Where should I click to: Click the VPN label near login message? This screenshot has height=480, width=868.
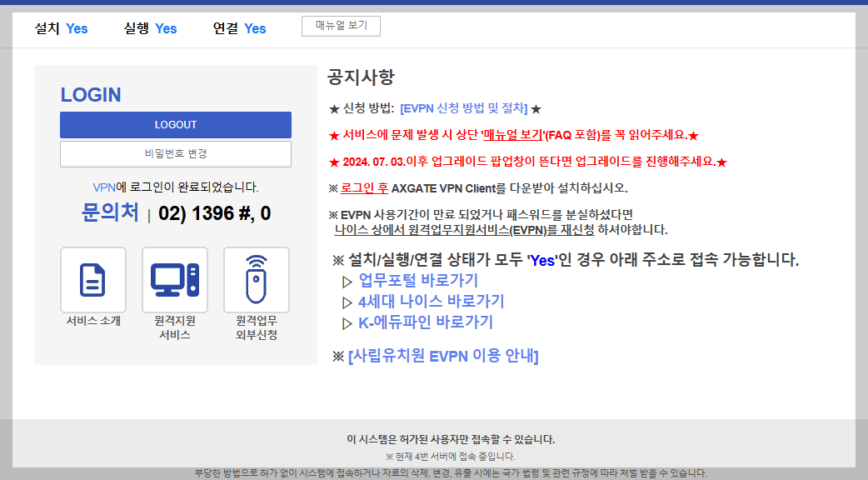tap(105, 187)
